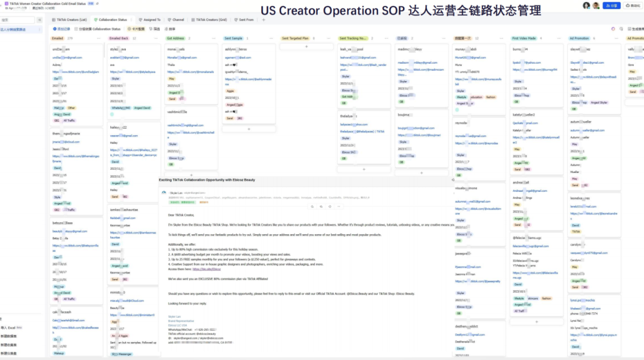Pin the TikTok Women Creator table title
Image resolution: width=644 pixels, height=360 pixels.
pos(97,4)
